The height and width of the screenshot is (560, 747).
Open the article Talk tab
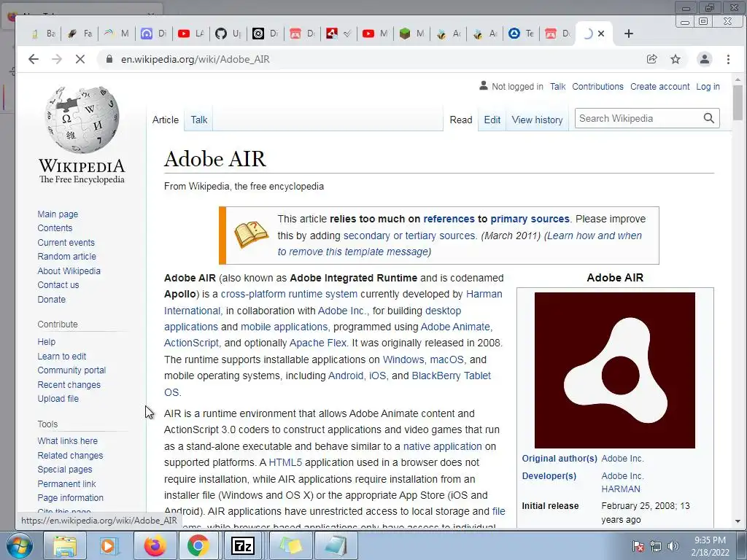(x=198, y=120)
